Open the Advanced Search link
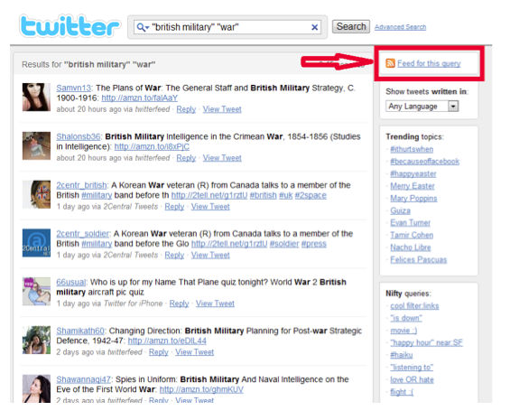 point(400,27)
